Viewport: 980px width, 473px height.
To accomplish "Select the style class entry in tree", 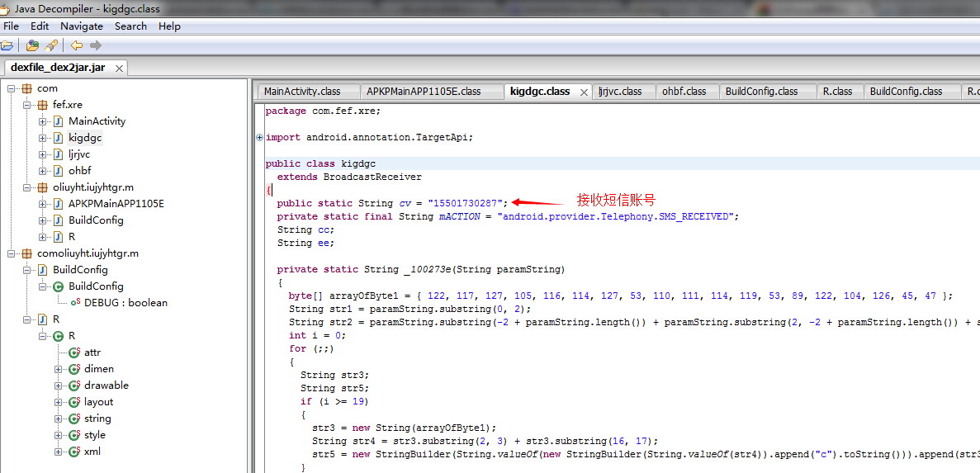I will [x=95, y=435].
